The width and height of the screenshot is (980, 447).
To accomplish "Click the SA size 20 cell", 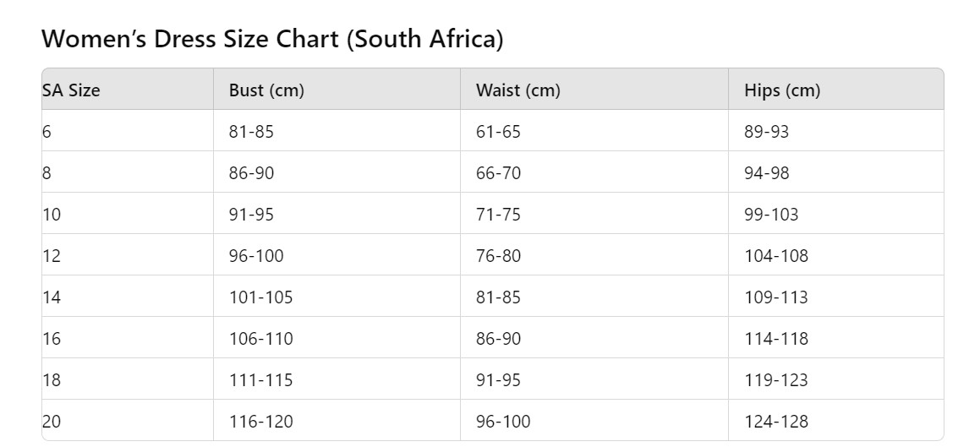I will (52, 422).
